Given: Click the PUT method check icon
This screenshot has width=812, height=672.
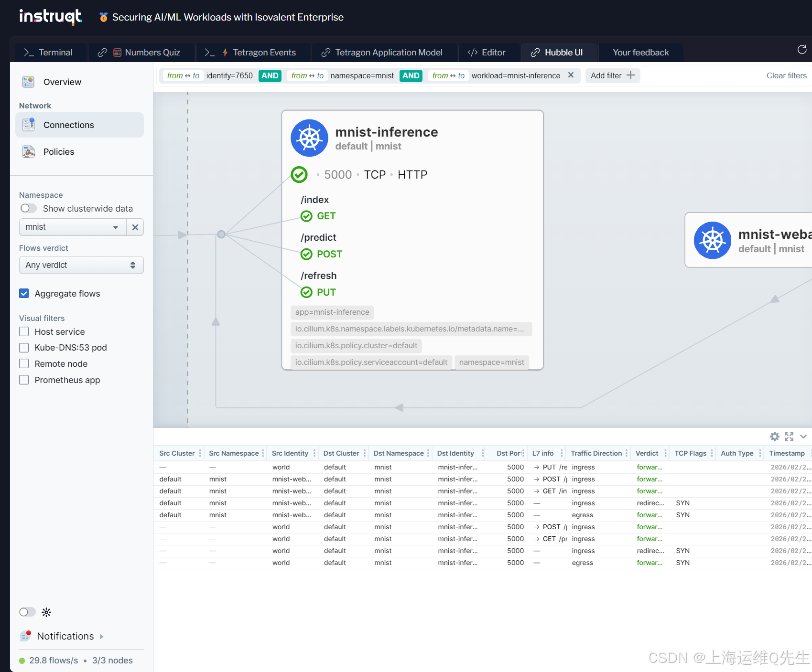Looking at the screenshot, I should tap(306, 292).
